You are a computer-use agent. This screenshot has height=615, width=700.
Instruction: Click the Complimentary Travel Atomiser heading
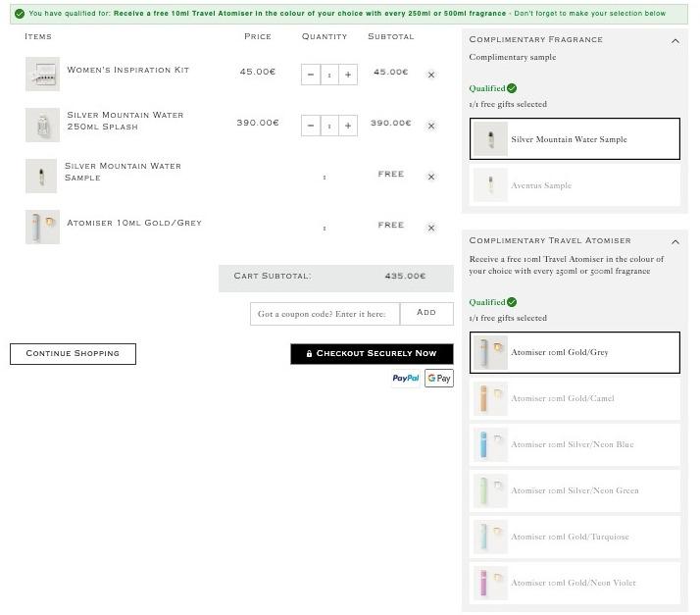tap(550, 240)
